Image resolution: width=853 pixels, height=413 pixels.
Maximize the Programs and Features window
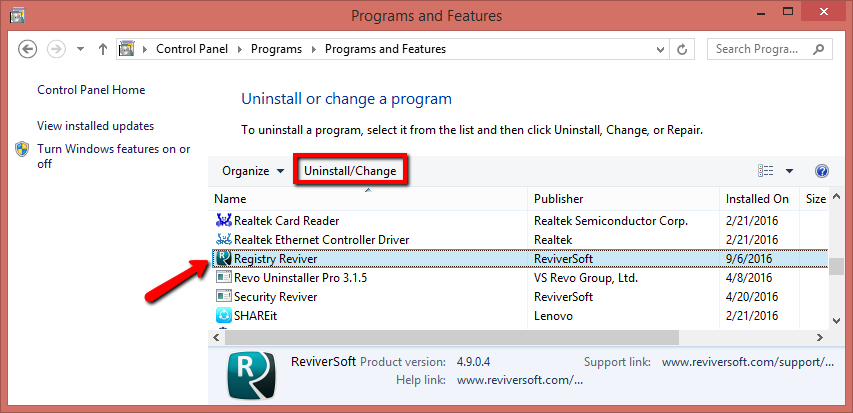pyautogui.click(x=787, y=11)
